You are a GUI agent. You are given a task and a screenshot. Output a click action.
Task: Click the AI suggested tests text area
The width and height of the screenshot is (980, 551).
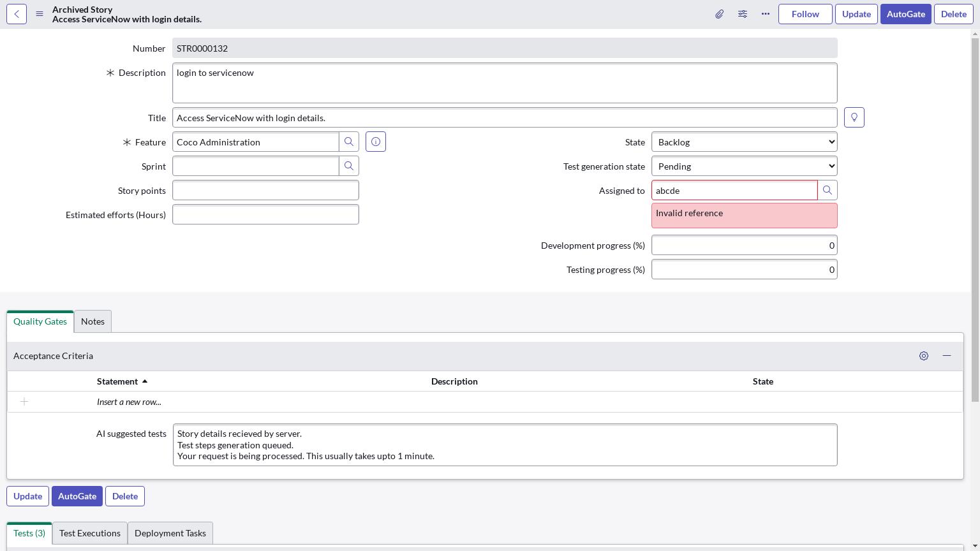point(505,444)
